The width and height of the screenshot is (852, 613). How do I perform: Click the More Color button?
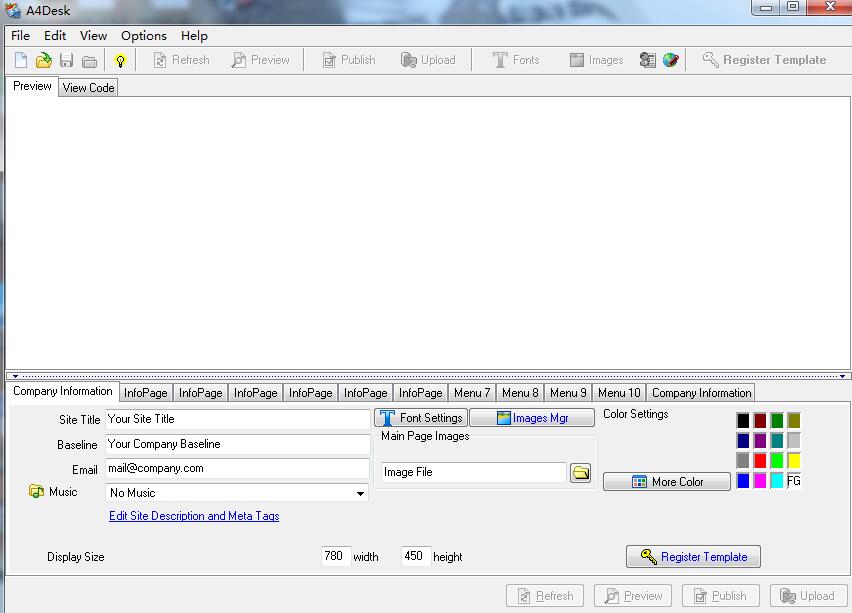coord(667,482)
